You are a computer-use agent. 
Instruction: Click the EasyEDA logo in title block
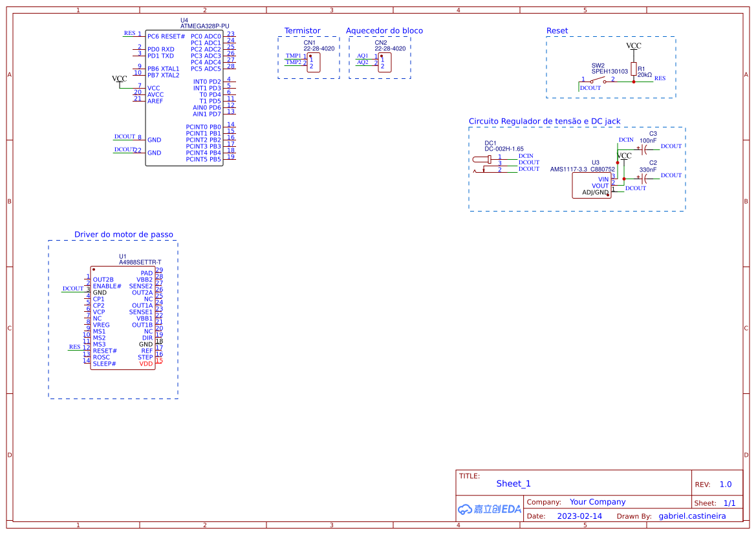tap(488, 509)
